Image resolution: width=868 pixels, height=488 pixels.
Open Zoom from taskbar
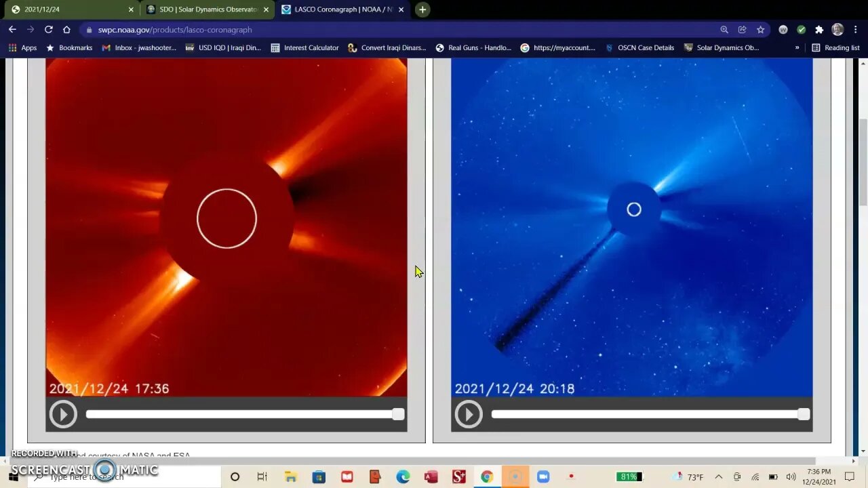543,477
